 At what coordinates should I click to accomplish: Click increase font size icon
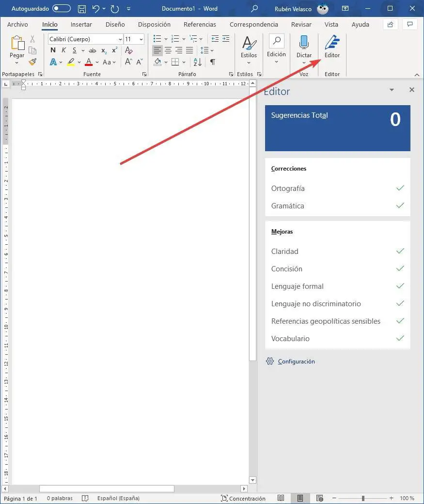click(128, 62)
